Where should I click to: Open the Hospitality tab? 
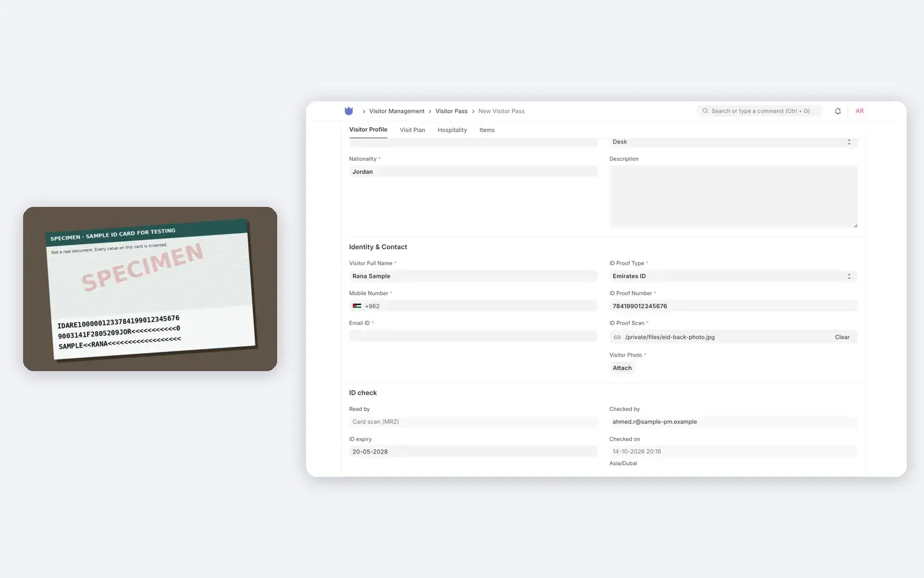pos(452,130)
